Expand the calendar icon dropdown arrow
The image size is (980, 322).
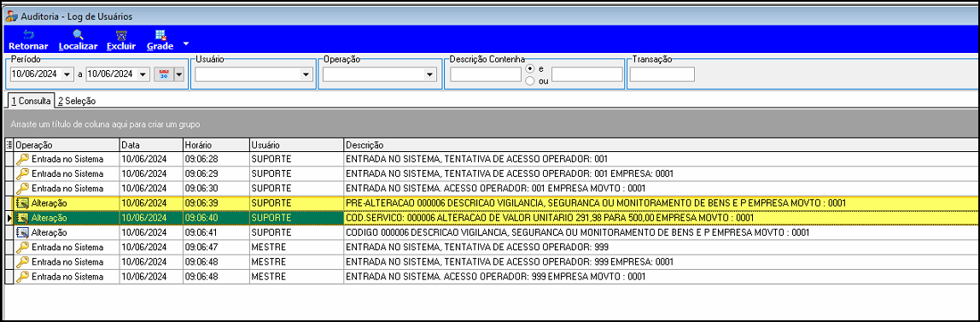pyautogui.click(x=178, y=74)
